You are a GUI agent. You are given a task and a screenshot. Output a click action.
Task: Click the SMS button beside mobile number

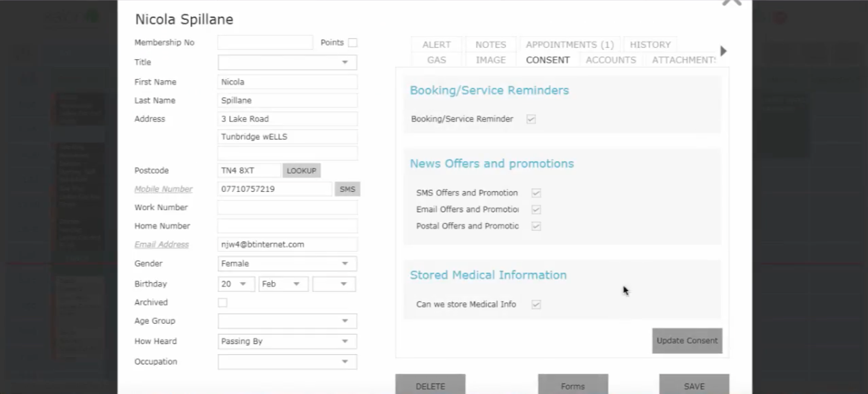pyautogui.click(x=347, y=189)
